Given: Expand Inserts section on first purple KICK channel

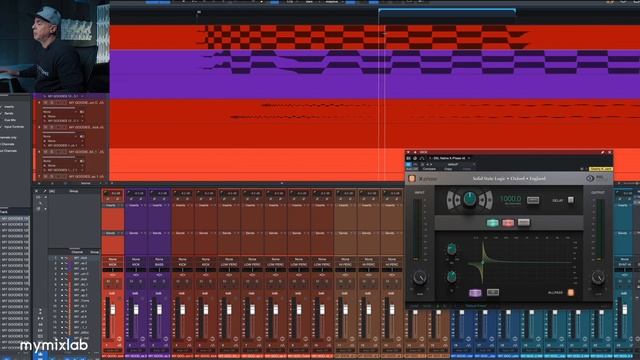Looking at the screenshot, I should coord(136,205).
